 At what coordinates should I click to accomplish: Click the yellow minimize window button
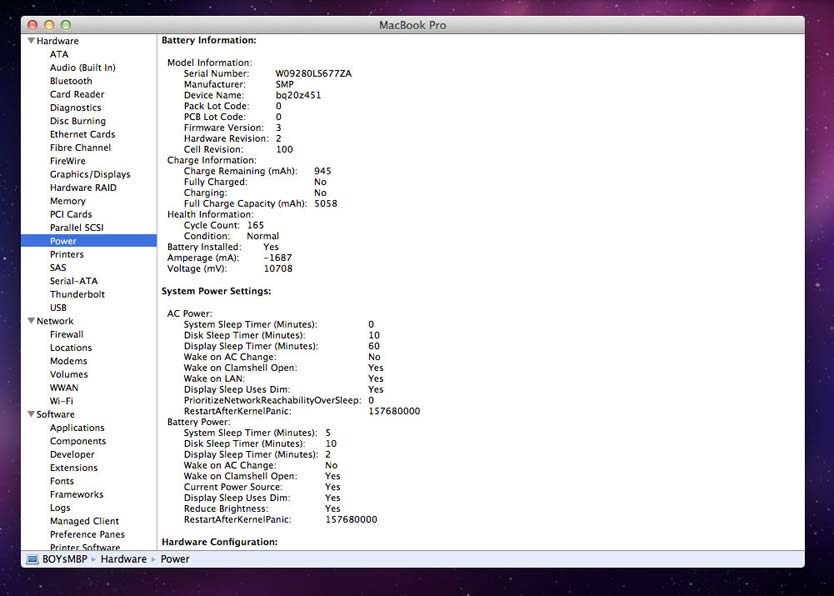coord(49,24)
